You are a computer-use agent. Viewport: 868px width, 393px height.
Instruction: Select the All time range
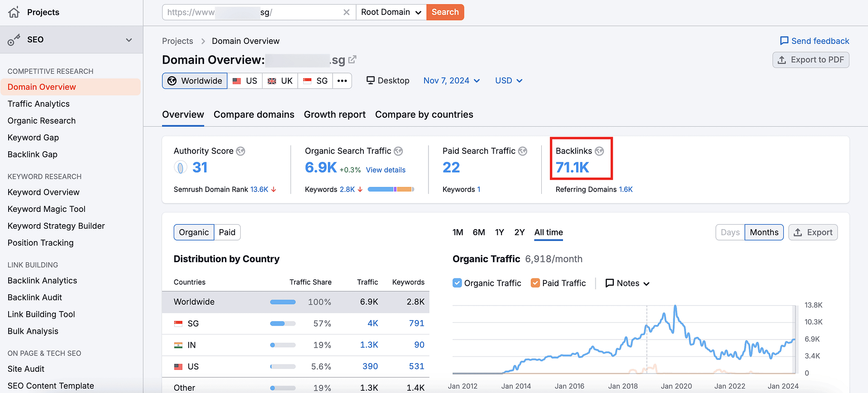pos(548,232)
